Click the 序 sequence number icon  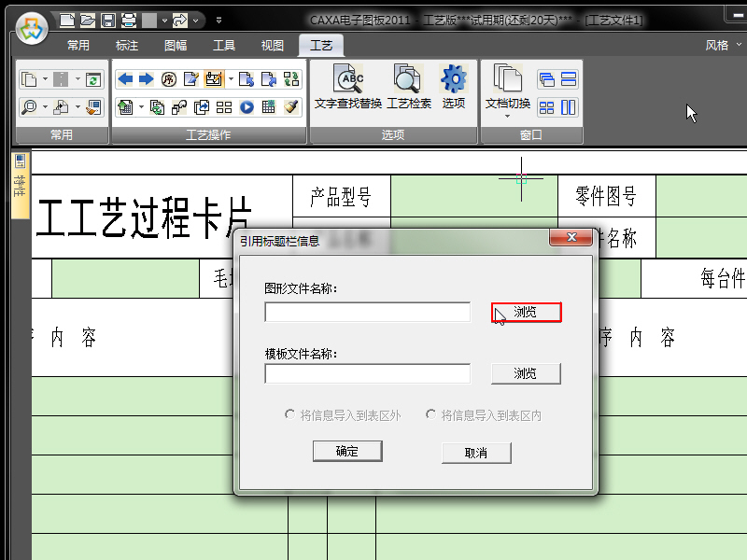pyautogui.click(x=169, y=79)
